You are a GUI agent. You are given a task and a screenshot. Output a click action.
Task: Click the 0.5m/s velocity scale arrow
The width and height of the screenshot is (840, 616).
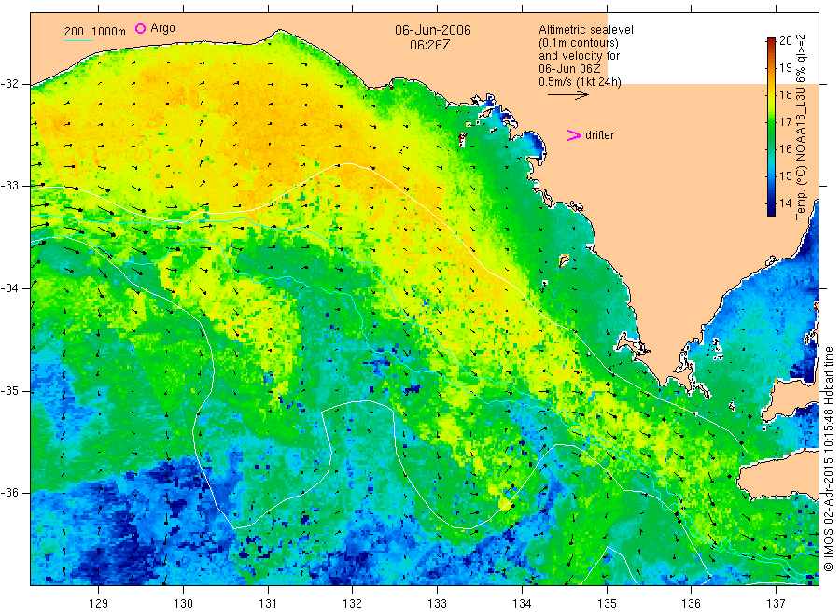tap(567, 95)
